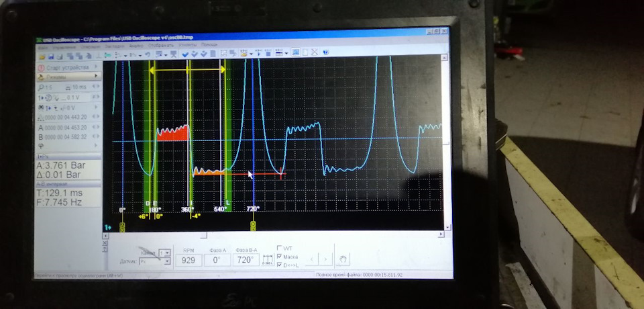Click the crossed-out X toolbar icon
Image resolution: width=644 pixels, height=309 pixels.
[x=315, y=52]
